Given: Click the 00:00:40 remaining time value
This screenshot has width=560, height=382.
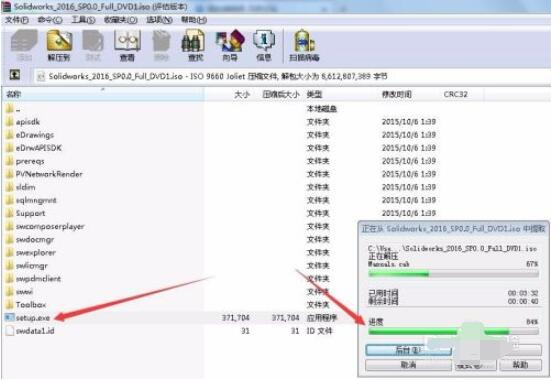Looking at the screenshot, I should pyautogui.click(x=523, y=302).
